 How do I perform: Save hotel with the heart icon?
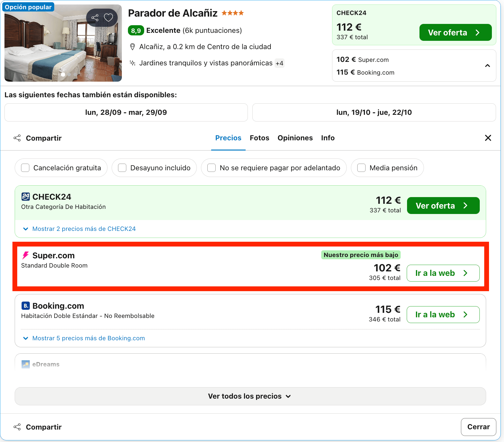tap(108, 18)
